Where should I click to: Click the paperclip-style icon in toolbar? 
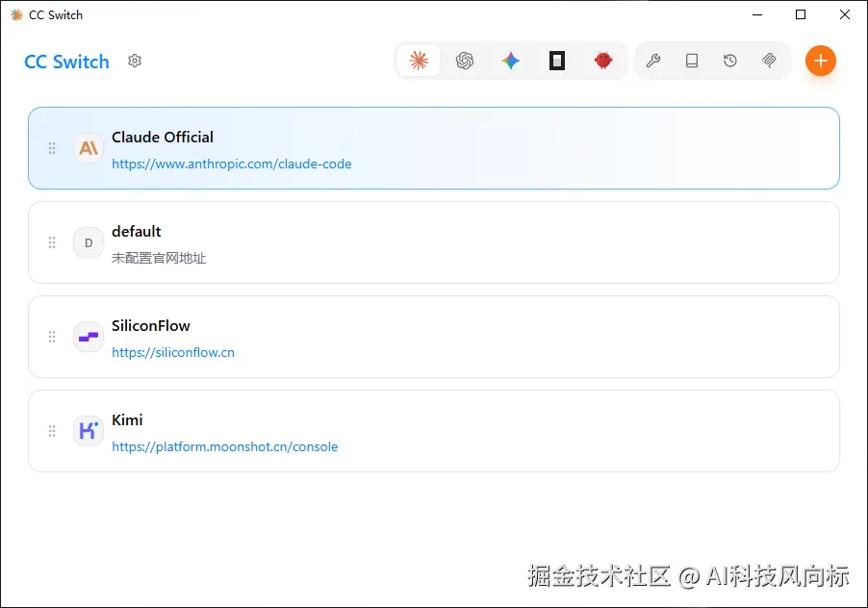coord(769,61)
